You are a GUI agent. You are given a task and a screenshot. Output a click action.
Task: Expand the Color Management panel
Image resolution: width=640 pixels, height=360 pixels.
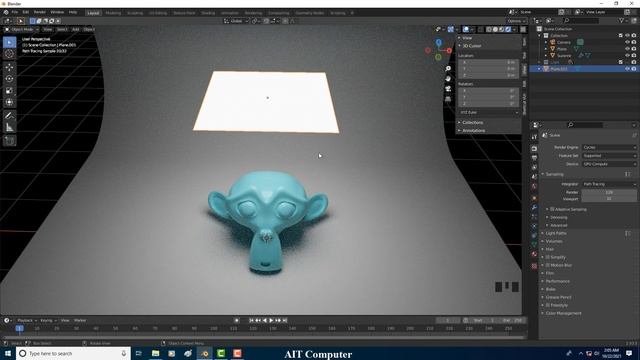(x=563, y=313)
